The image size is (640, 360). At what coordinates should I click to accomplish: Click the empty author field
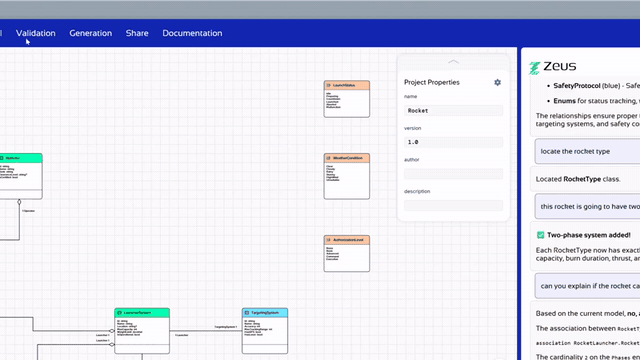(453, 174)
